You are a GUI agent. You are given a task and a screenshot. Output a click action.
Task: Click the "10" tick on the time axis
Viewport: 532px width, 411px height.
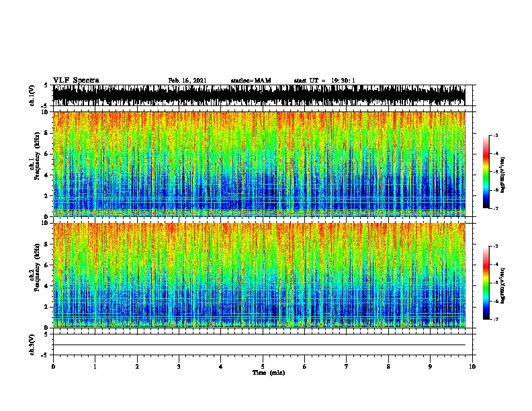pyautogui.click(x=472, y=367)
